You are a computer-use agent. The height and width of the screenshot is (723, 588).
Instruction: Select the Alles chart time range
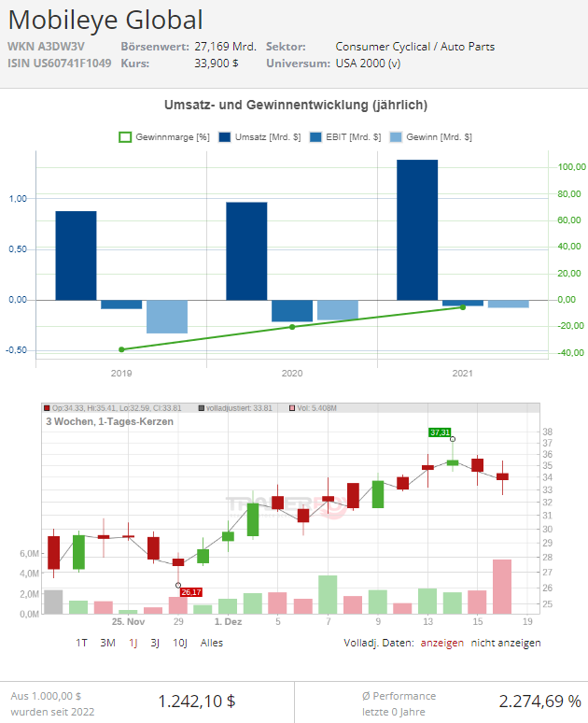[x=212, y=643]
